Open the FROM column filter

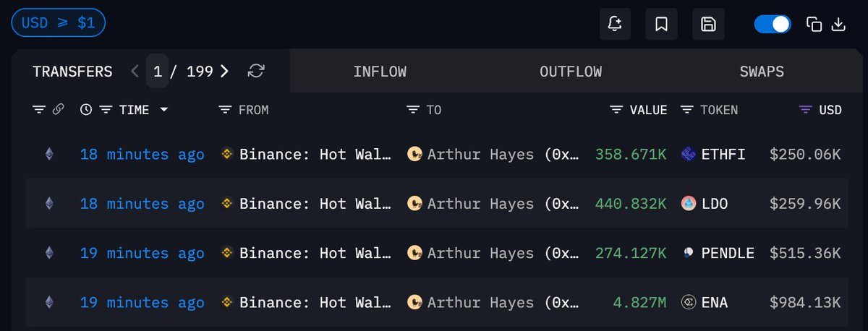click(225, 110)
